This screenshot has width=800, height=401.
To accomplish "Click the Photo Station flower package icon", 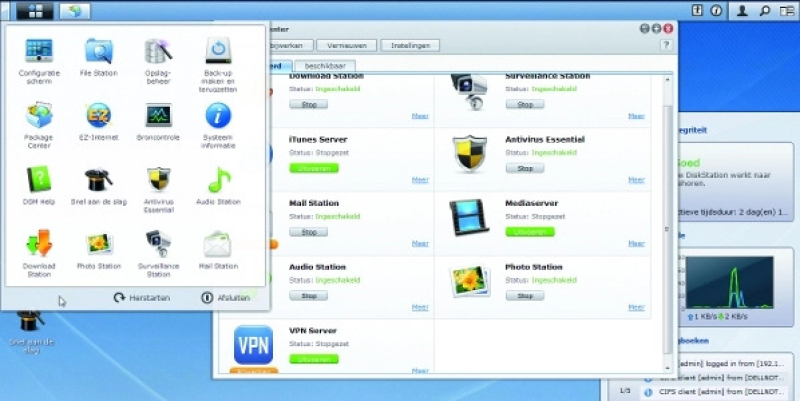I will click(x=469, y=281).
